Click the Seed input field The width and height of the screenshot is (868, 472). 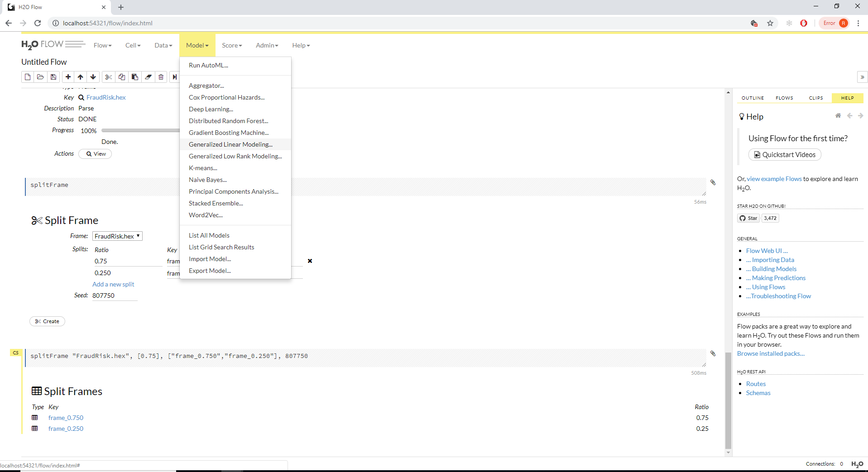click(x=115, y=296)
